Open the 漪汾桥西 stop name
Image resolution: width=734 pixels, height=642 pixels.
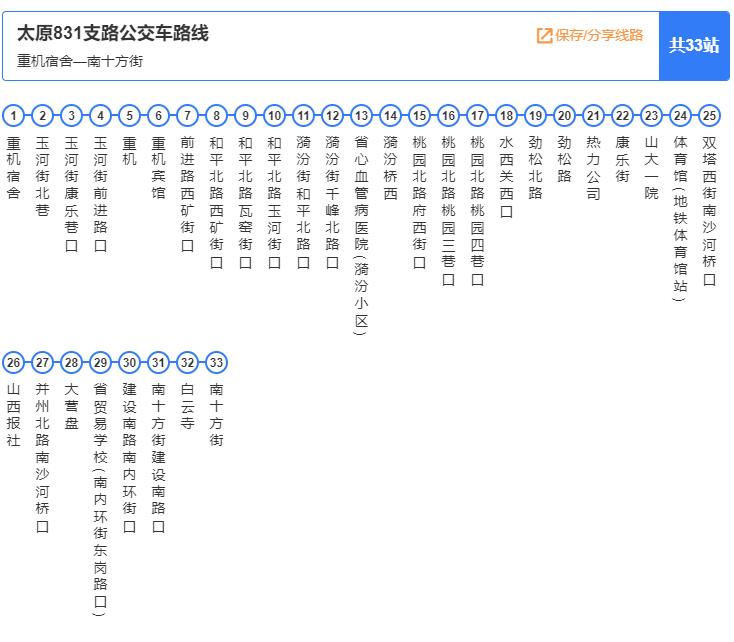[x=391, y=168]
